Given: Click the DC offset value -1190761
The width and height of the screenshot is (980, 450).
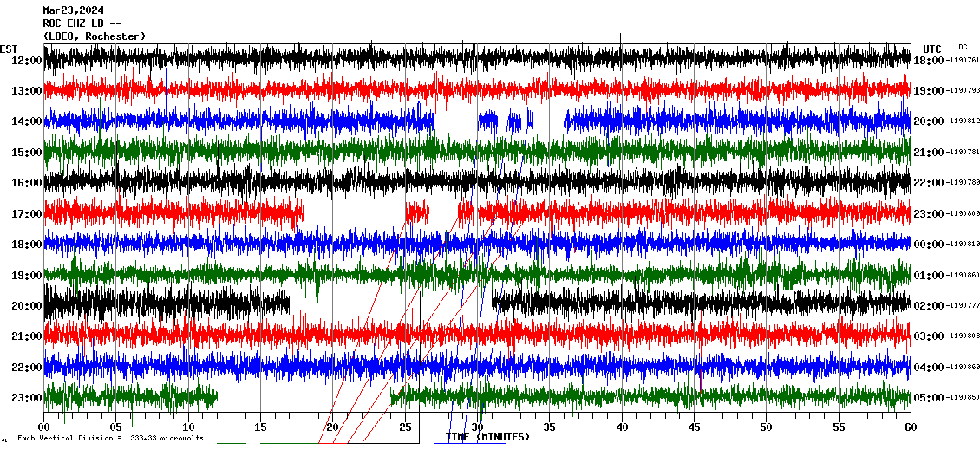Looking at the screenshot, I should pos(963,61).
